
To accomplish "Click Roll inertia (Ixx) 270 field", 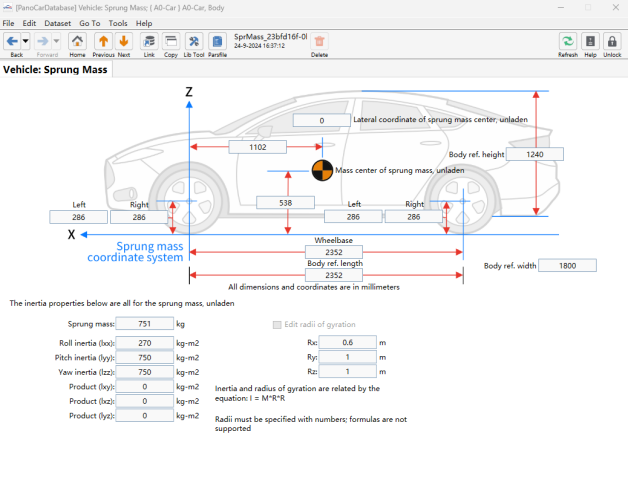I will pos(145,343).
